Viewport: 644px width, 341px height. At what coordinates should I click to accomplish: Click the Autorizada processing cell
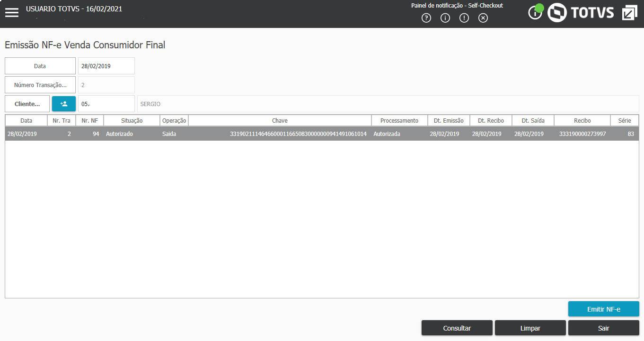[399, 134]
